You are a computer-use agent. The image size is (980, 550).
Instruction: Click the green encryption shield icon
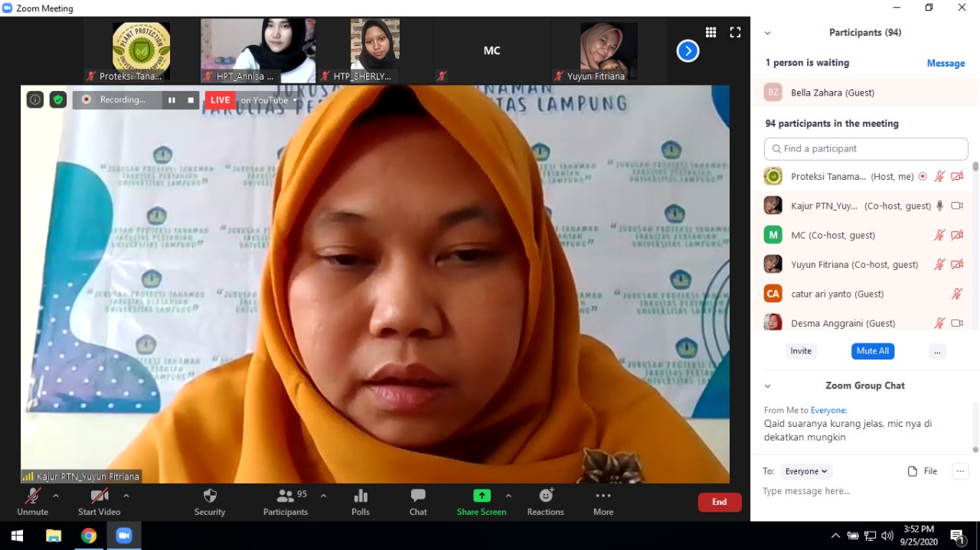[58, 99]
